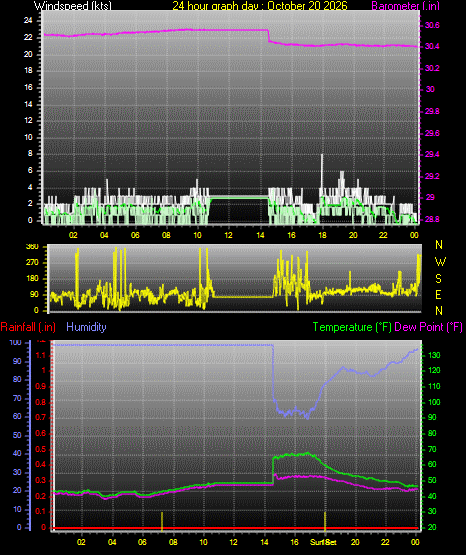Click the "30.2" barometer axis value
466x555 pixels.
[x=432, y=68]
